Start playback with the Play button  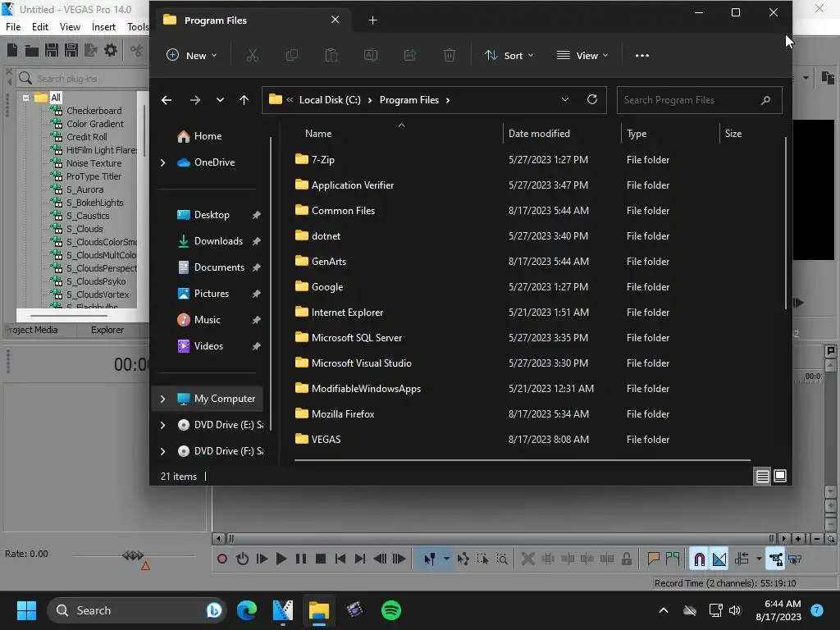(x=281, y=559)
